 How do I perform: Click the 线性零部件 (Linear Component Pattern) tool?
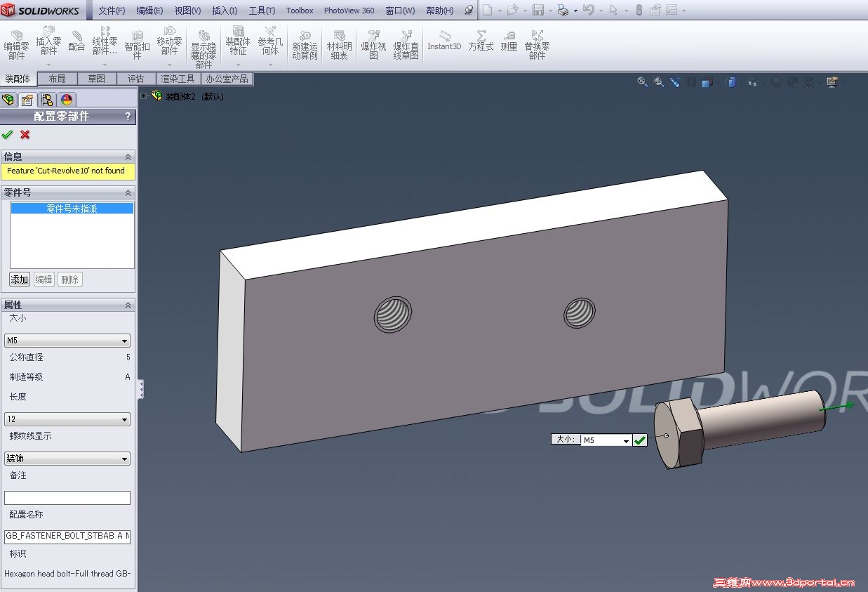(x=105, y=42)
